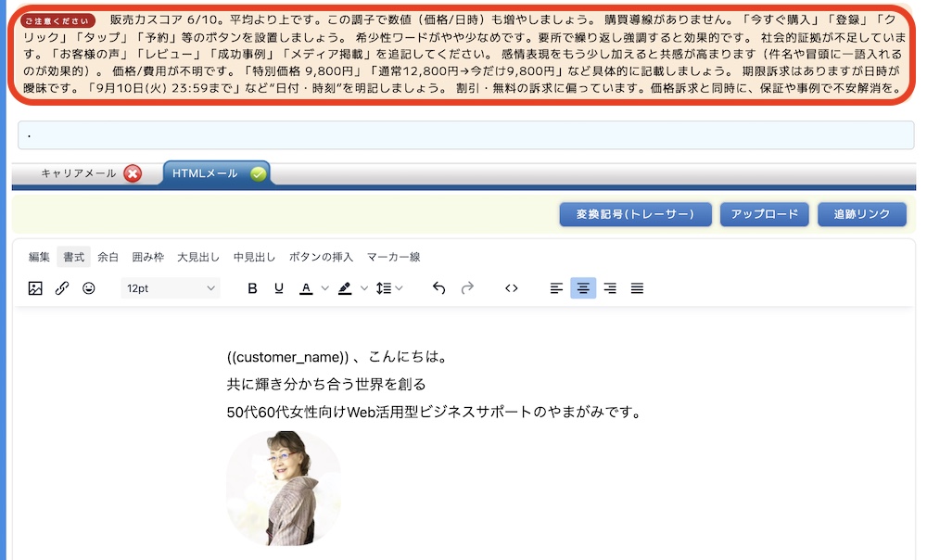The image size is (927, 560).
Task: Click the insert image icon
Action: (35, 288)
